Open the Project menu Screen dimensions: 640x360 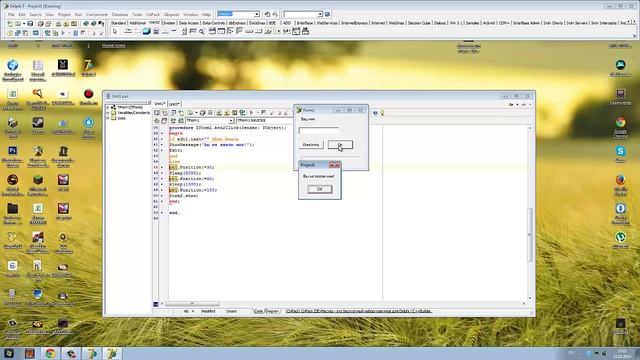pos(64,14)
